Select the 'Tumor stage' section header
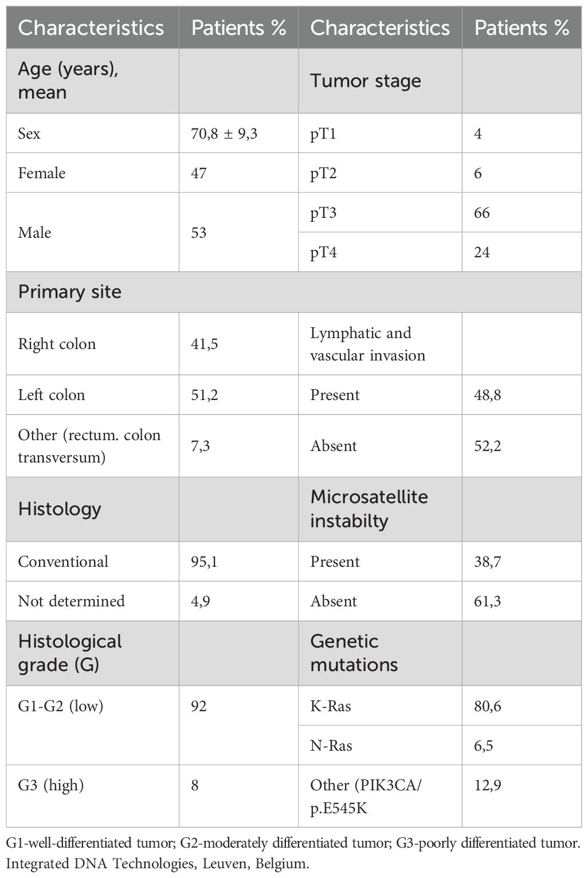 (x=366, y=81)
